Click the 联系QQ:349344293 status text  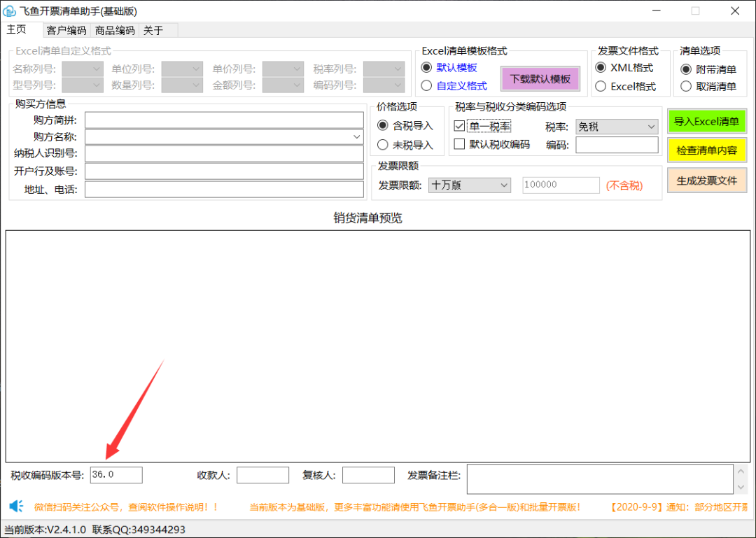(x=139, y=530)
